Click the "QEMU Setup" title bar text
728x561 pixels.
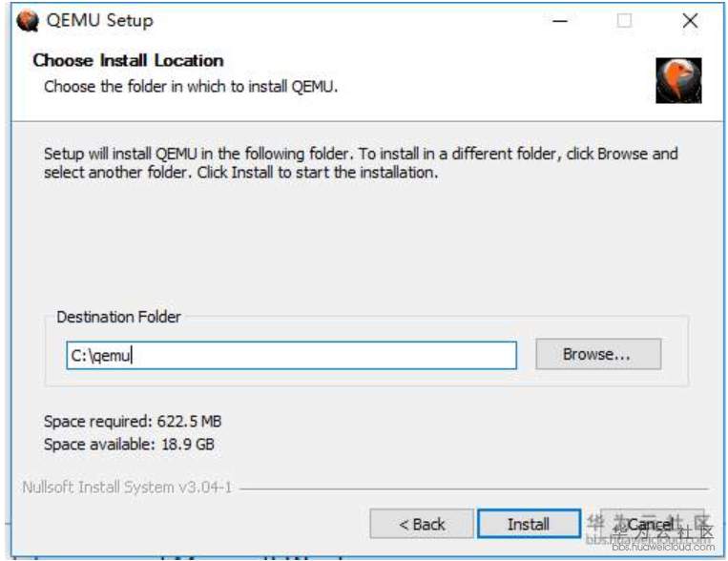tap(99, 20)
